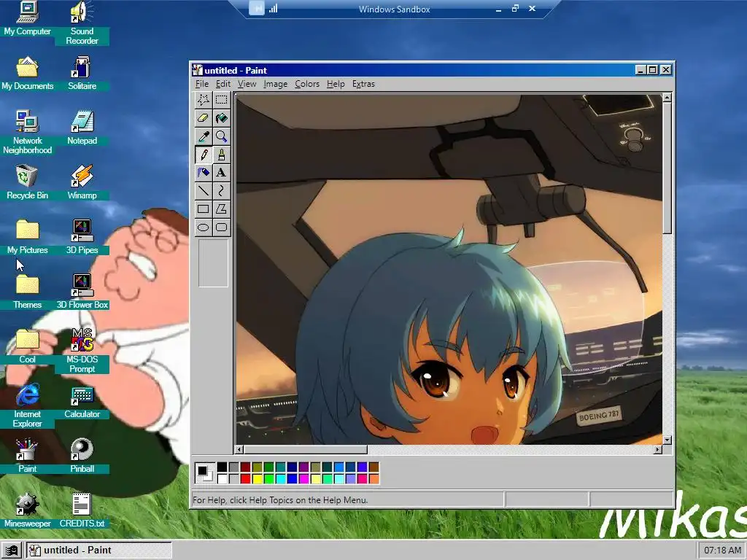747x560 pixels.
Task: Select the Solitaire desktop icon
Action: pyautogui.click(x=82, y=74)
